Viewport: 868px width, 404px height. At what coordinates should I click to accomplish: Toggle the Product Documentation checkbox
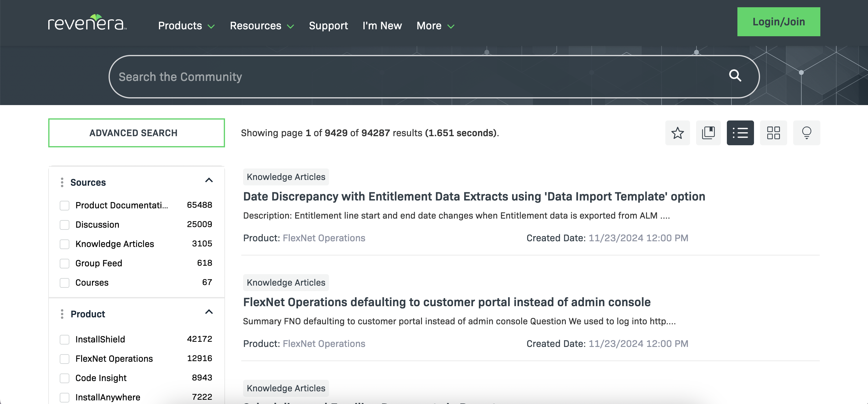point(64,205)
